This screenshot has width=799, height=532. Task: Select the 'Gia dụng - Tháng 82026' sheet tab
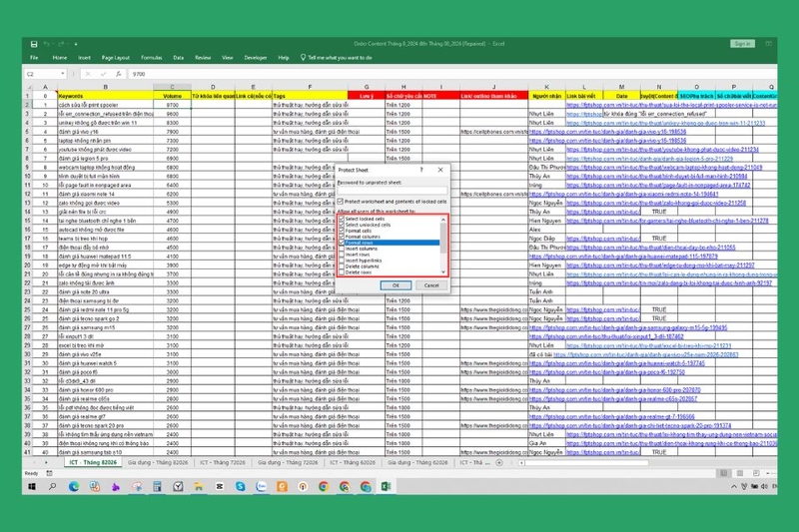[x=158, y=463]
